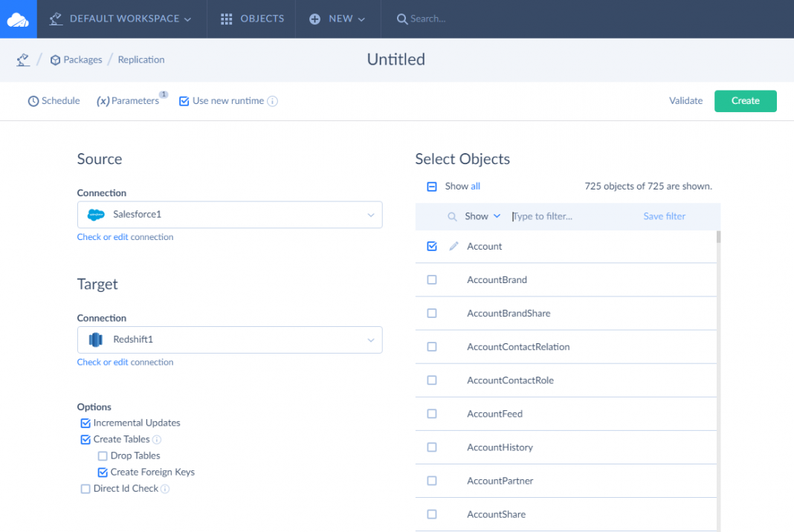Check the AccountBrand object checkbox
The width and height of the screenshot is (794, 532).
pyautogui.click(x=432, y=280)
